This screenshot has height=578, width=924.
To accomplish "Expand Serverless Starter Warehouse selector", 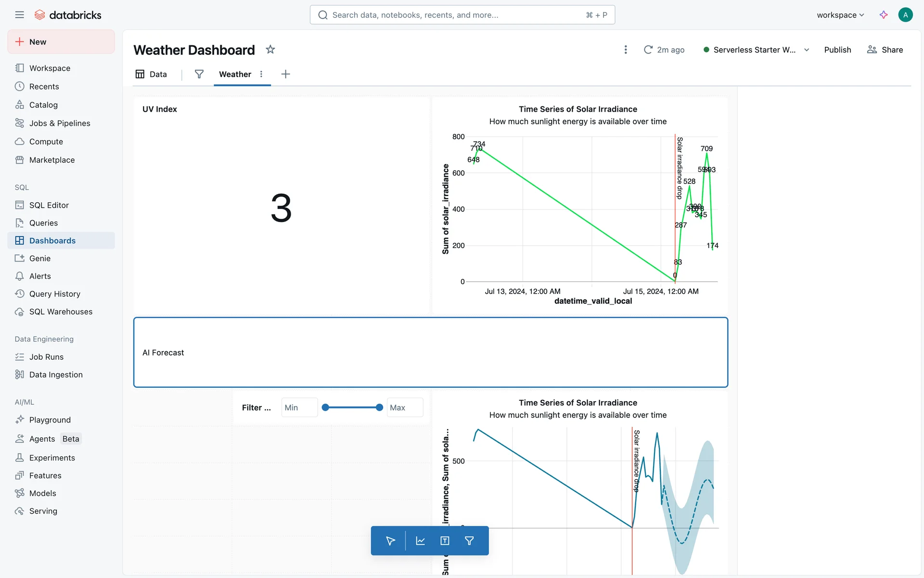I will pos(807,50).
